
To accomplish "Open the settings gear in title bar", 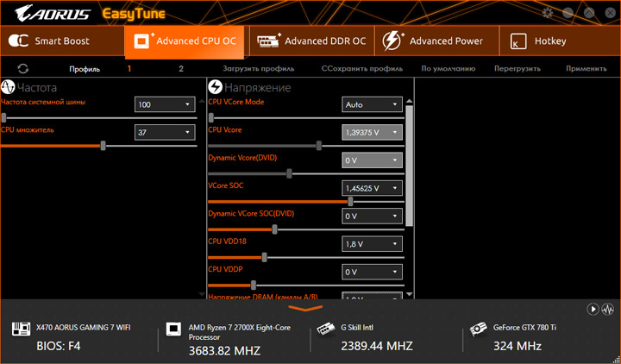I will (x=548, y=13).
